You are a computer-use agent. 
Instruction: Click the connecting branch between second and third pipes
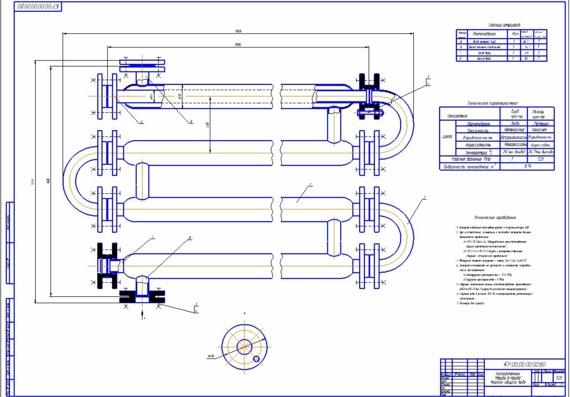(x=142, y=181)
